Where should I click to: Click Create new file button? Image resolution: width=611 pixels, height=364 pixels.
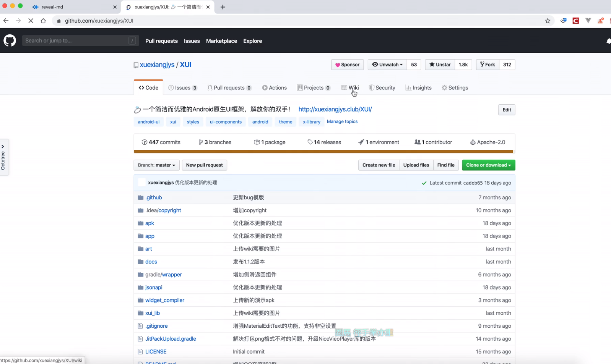(x=379, y=165)
